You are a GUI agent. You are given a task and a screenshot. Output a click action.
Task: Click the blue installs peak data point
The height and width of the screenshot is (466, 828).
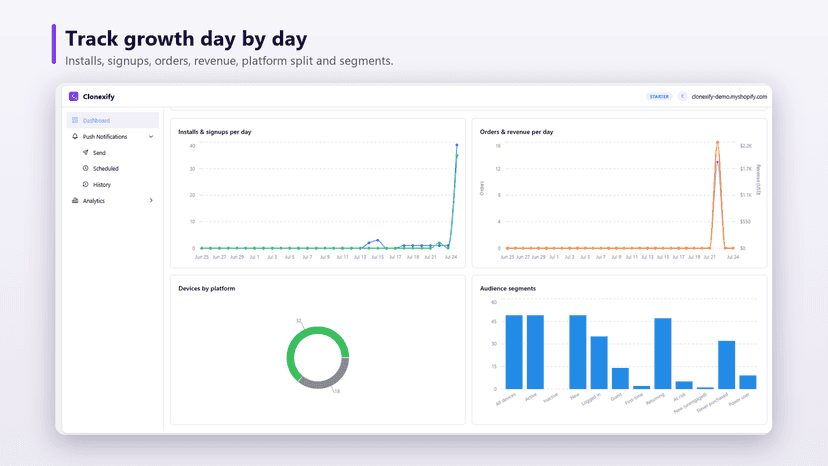point(457,145)
